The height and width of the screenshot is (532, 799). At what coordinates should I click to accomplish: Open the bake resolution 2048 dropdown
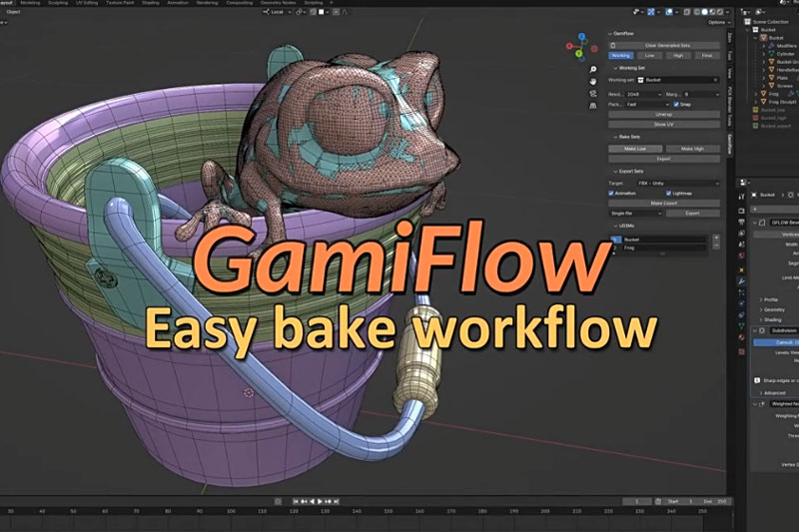pos(643,95)
